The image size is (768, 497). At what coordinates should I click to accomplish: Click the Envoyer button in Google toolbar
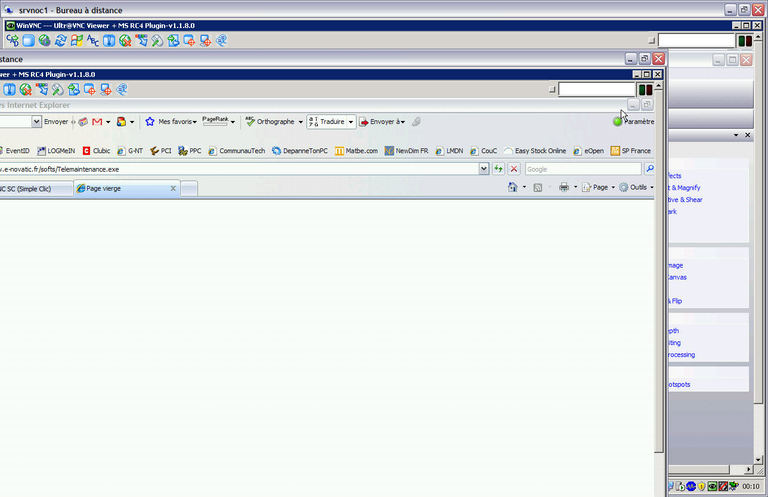(56, 121)
